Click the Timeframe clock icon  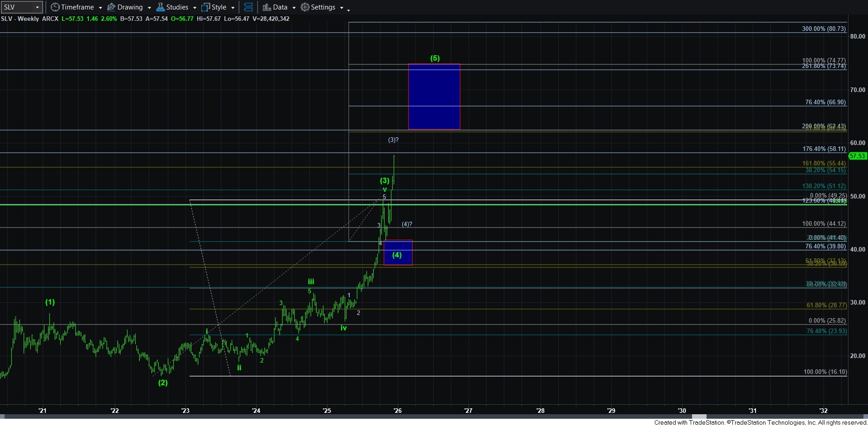(x=55, y=7)
